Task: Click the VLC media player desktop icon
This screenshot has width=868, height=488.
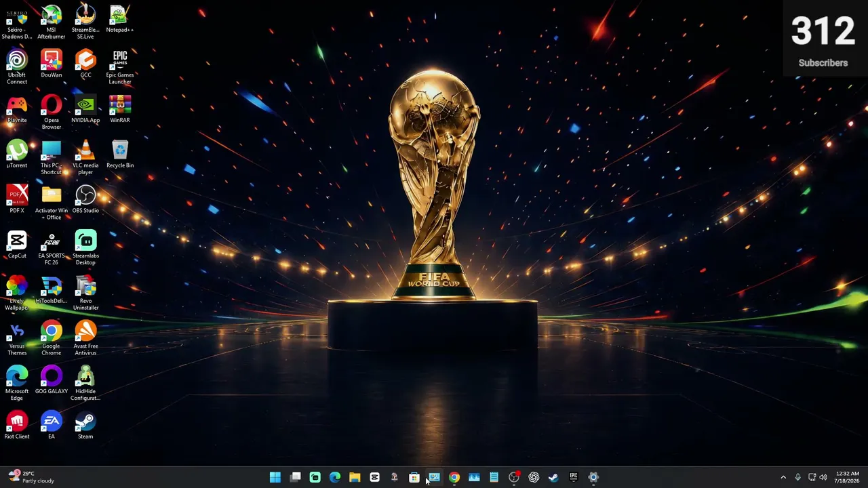Action: click(85, 157)
